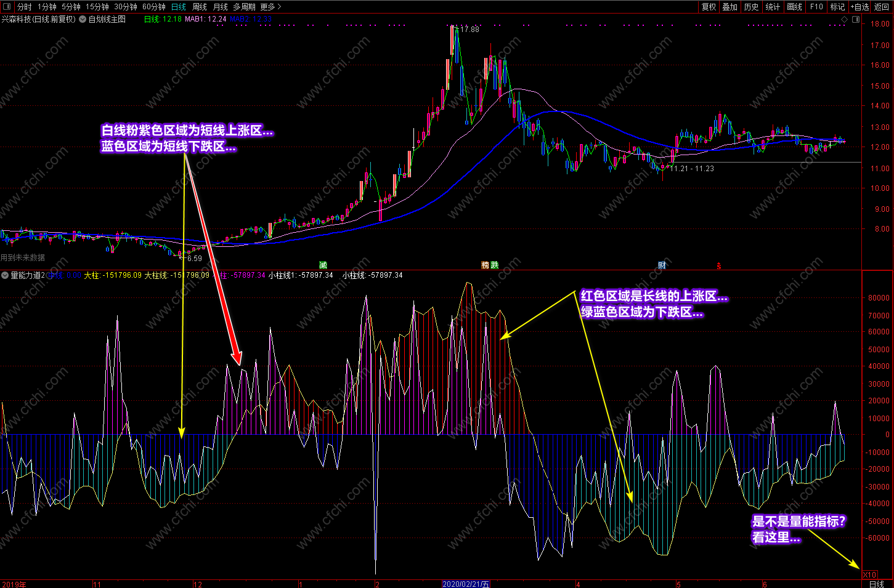Toggle the right side panel icon
The width and height of the screenshot is (894, 588).
(x=856, y=19)
